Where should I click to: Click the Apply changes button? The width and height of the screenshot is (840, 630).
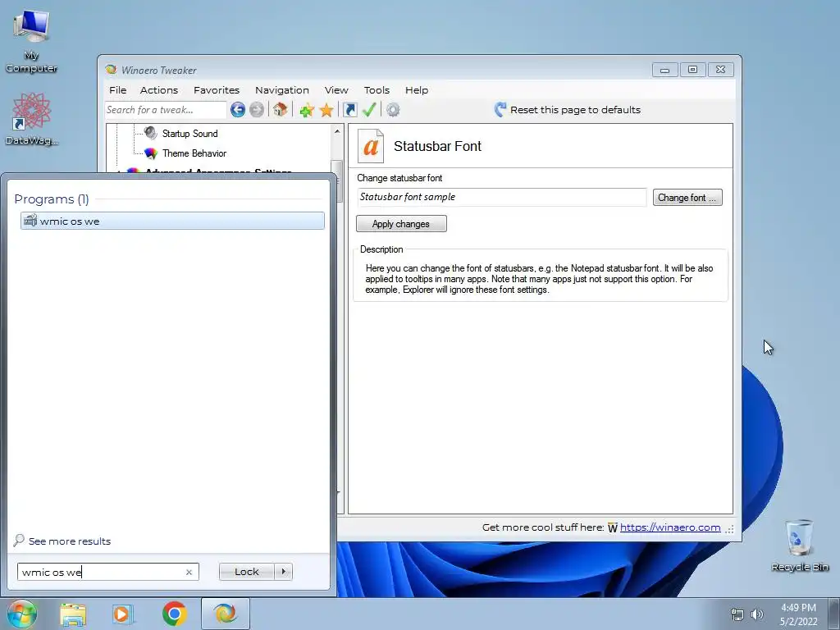pyautogui.click(x=401, y=224)
